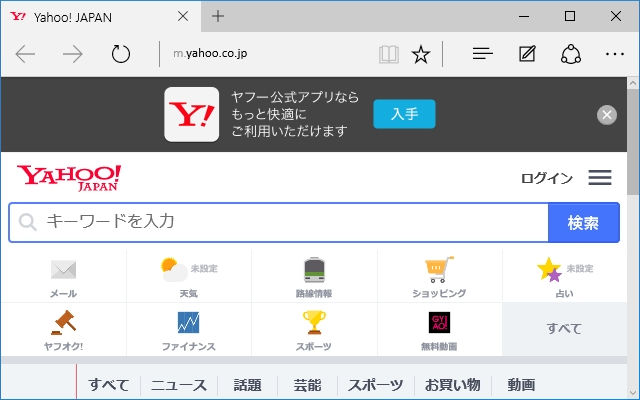The height and width of the screenshot is (400, 640).
Task: Add page to favorites with star icon
Action: [421, 54]
